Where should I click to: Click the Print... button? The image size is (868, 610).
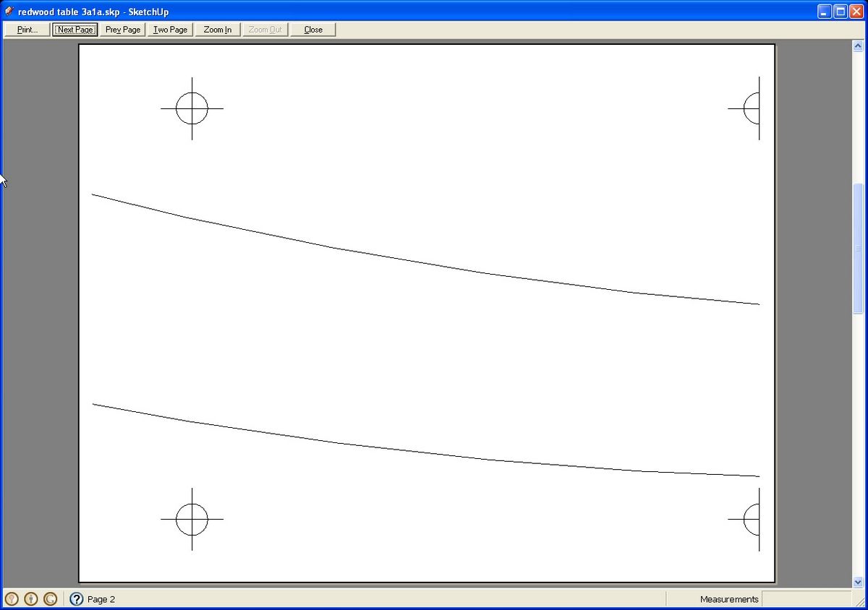[x=27, y=30]
